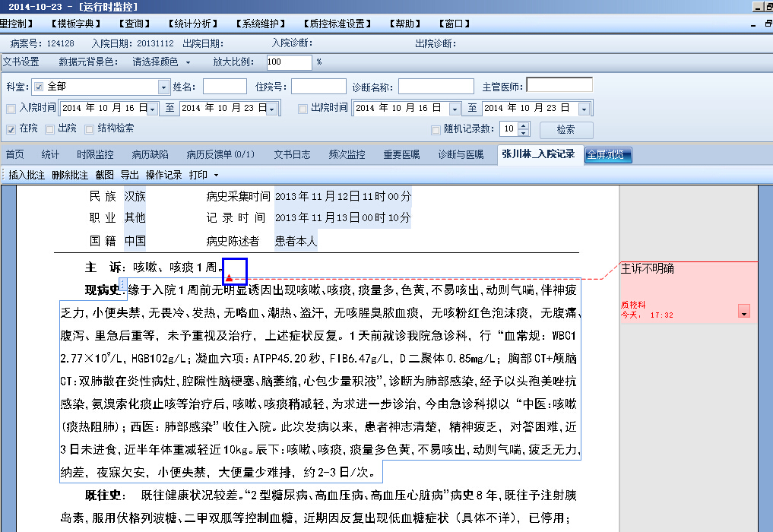Check the 出院 checkbox
Screen dimensions: 773x532
[49, 129]
